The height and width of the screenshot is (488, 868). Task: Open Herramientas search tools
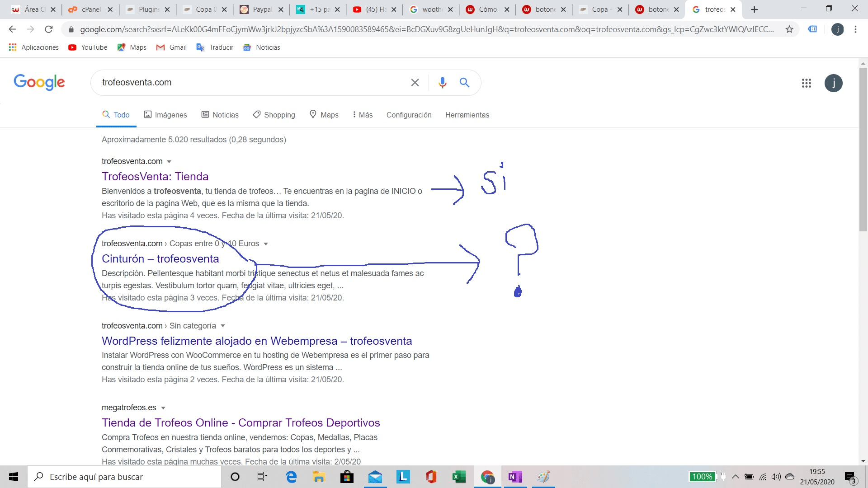coord(467,115)
